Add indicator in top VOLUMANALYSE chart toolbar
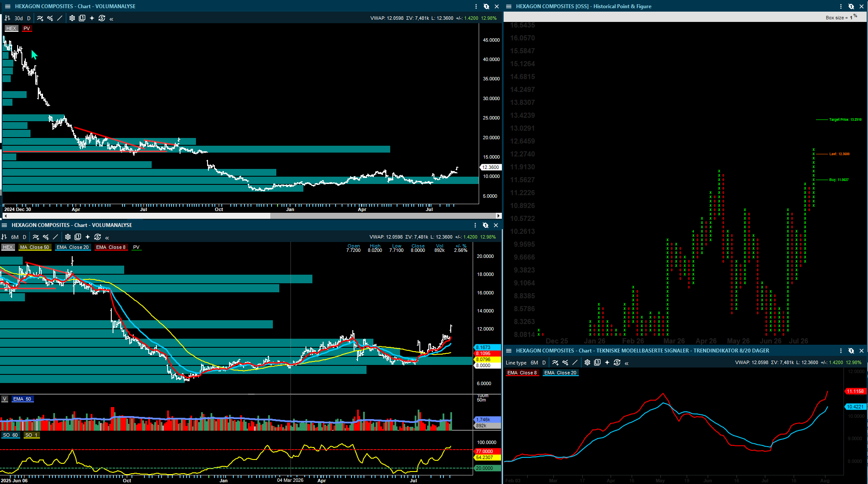The width and height of the screenshot is (868, 484). click(40, 18)
